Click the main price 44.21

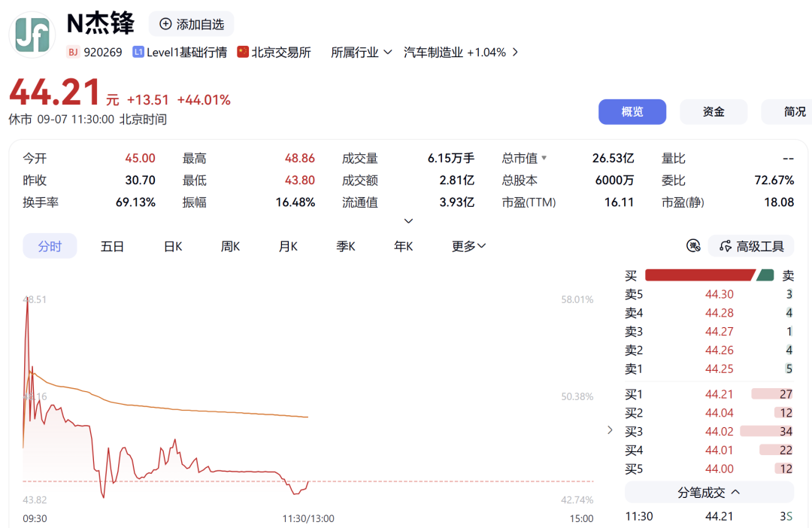[54, 93]
